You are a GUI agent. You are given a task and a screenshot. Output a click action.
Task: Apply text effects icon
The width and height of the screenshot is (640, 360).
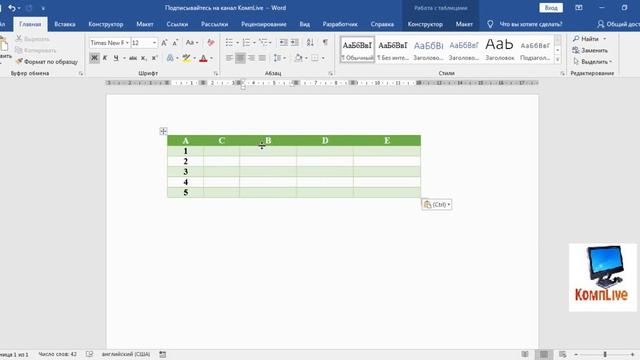pos(170,58)
